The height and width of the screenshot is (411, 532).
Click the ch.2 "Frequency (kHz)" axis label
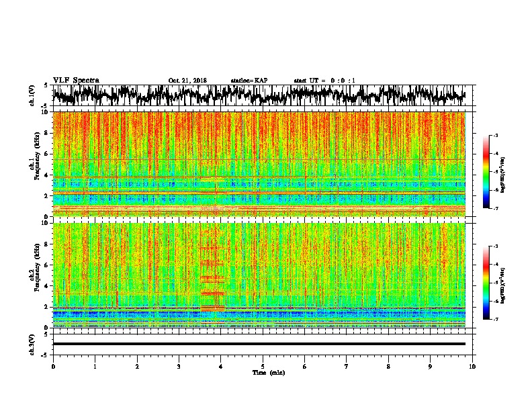click(37, 267)
